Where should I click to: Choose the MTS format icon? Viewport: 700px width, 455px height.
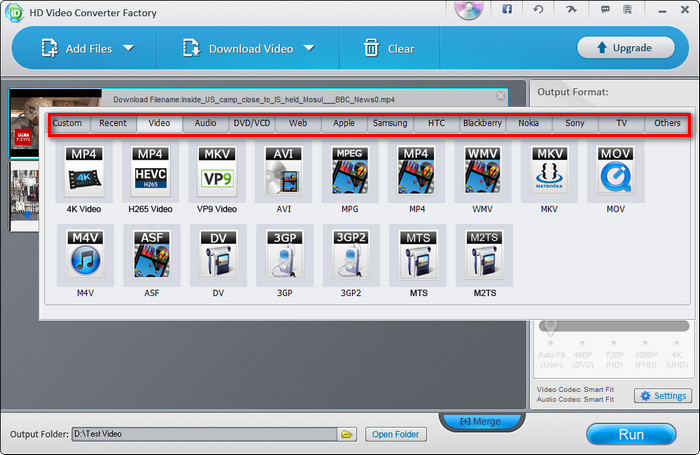[418, 255]
